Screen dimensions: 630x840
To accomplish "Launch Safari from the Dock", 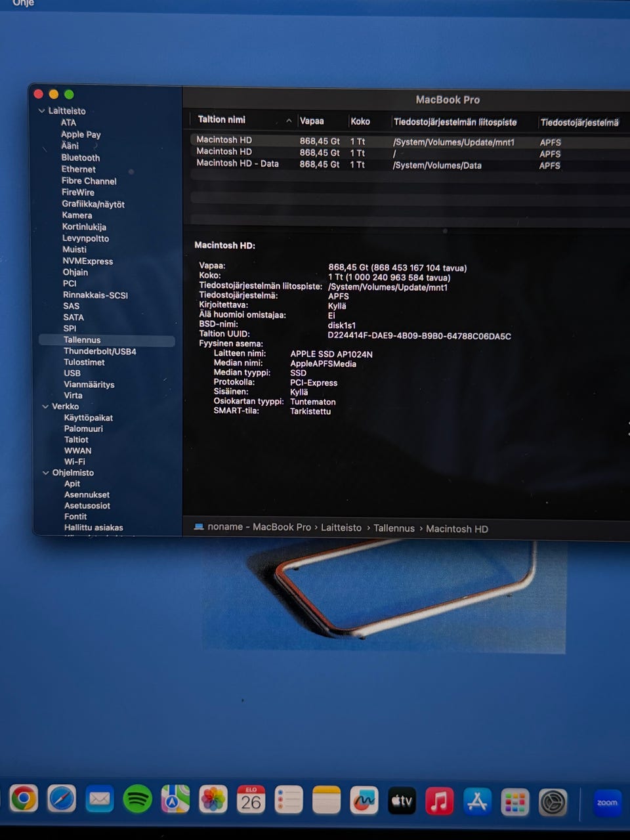I will (62, 799).
